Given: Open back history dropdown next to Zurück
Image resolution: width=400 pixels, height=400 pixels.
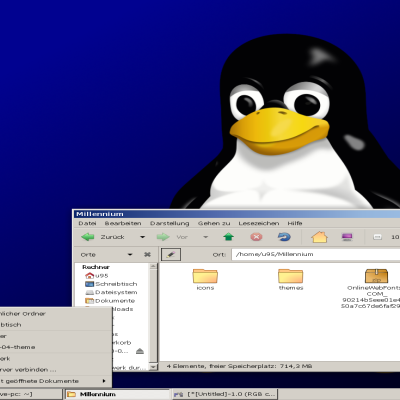Looking at the screenshot, I should (142, 237).
